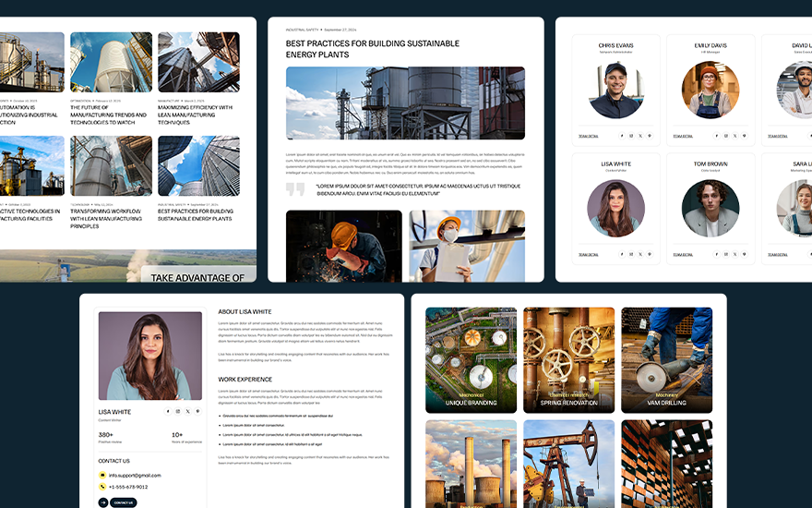Open 'The Future of Manufacturing Trends' post title
This screenshot has width=812, height=508.
pyautogui.click(x=108, y=115)
